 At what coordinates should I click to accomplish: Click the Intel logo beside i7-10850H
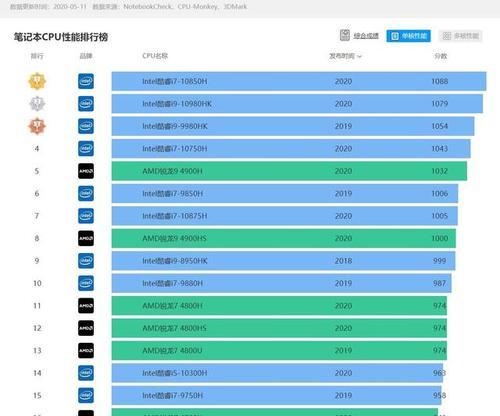pyautogui.click(x=86, y=81)
